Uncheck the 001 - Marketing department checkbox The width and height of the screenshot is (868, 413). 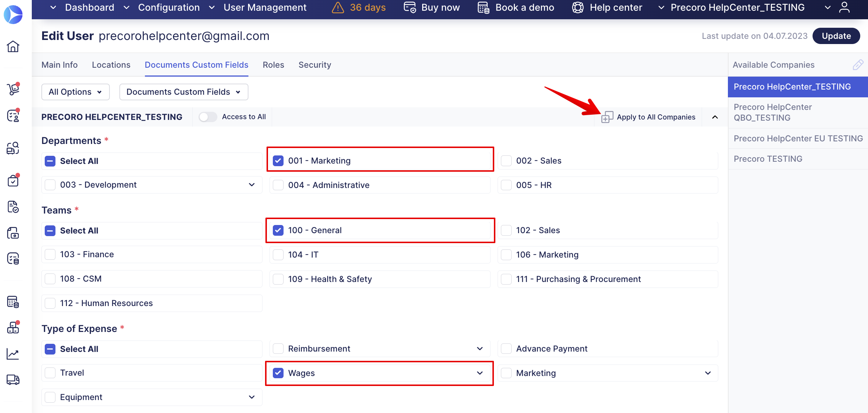pyautogui.click(x=278, y=161)
